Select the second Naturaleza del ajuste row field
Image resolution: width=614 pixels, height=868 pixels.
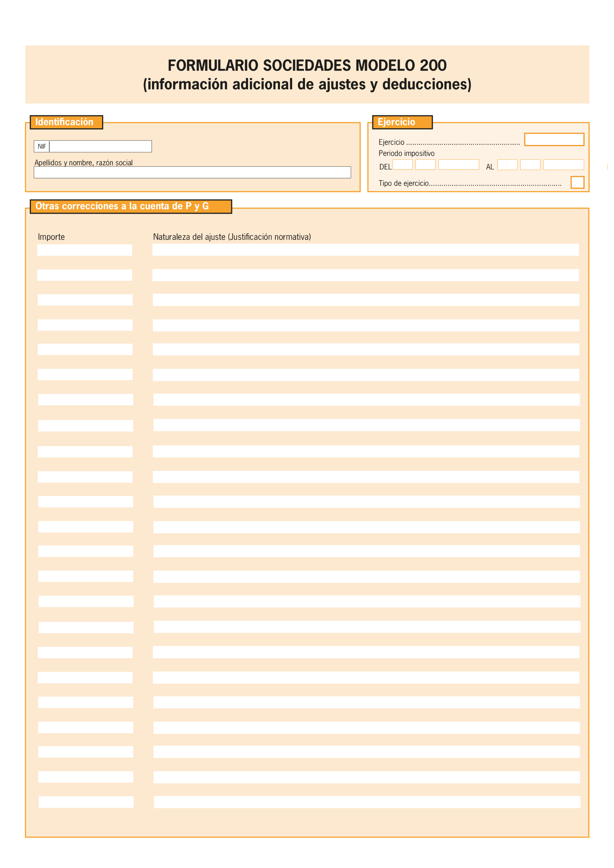(366, 275)
